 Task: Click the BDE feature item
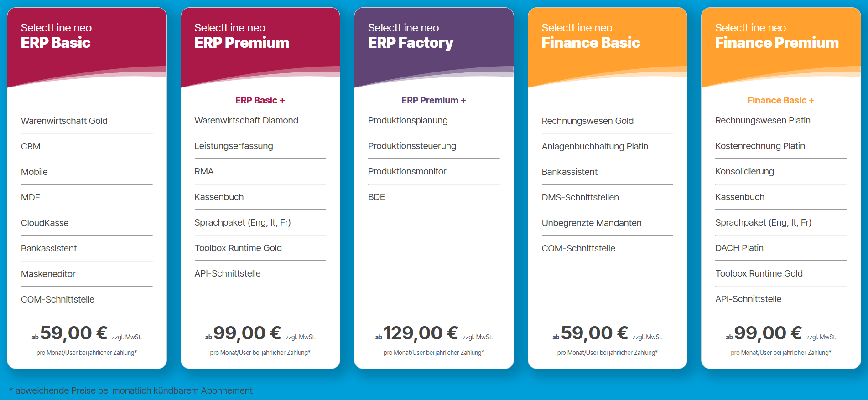[376, 197]
